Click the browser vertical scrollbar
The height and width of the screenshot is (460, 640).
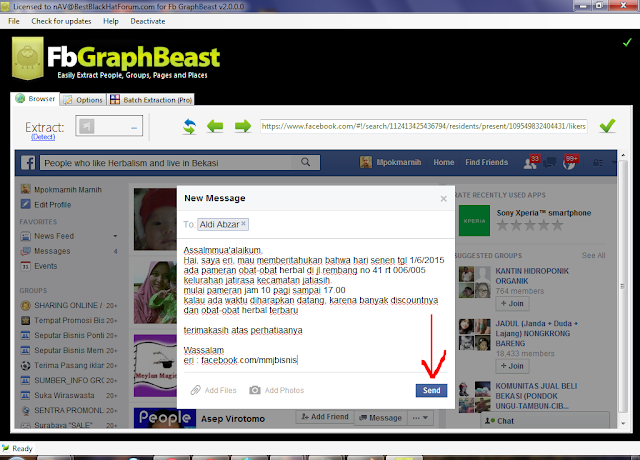623,287
